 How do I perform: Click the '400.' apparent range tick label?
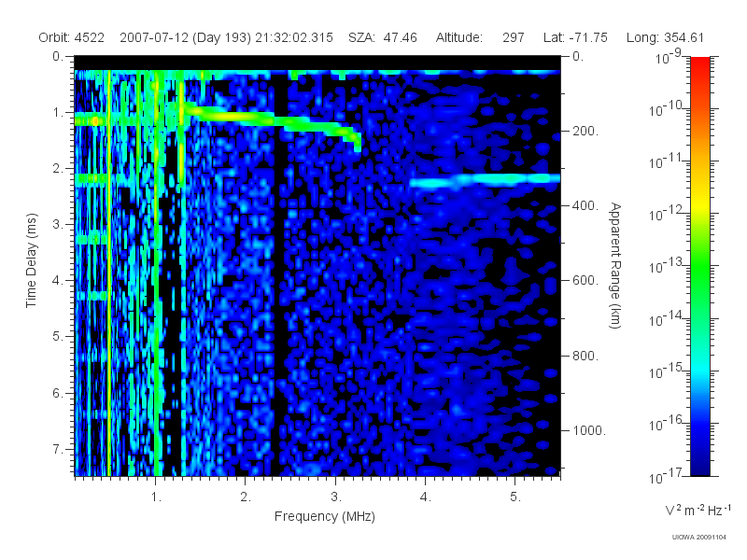point(585,205)
